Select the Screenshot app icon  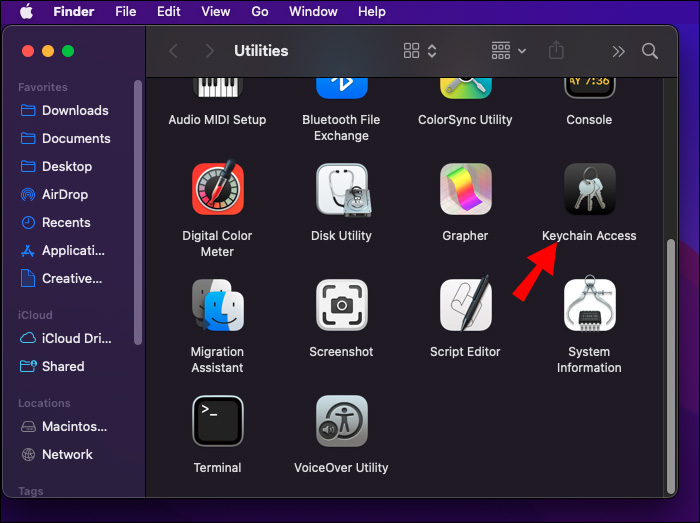(342, 305)
